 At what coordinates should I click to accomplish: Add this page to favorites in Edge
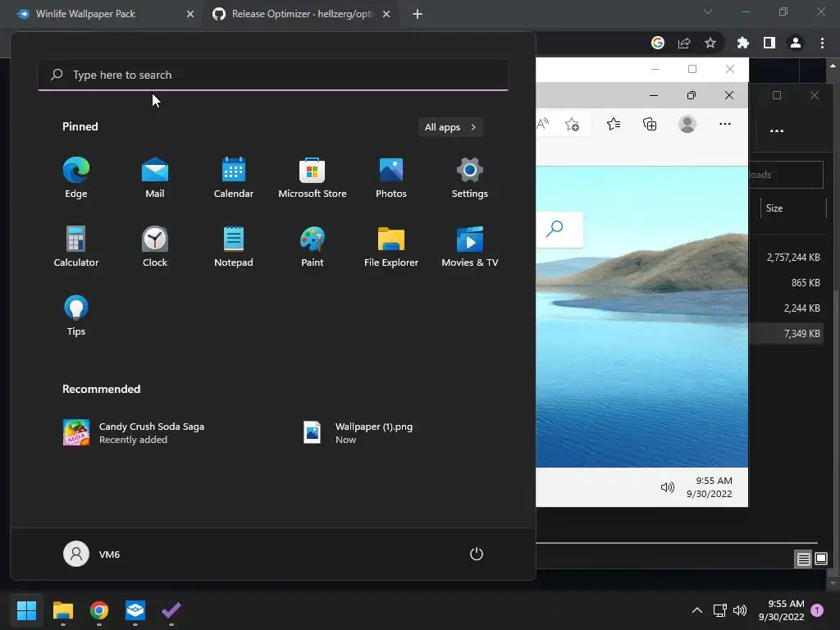[572, 125]
